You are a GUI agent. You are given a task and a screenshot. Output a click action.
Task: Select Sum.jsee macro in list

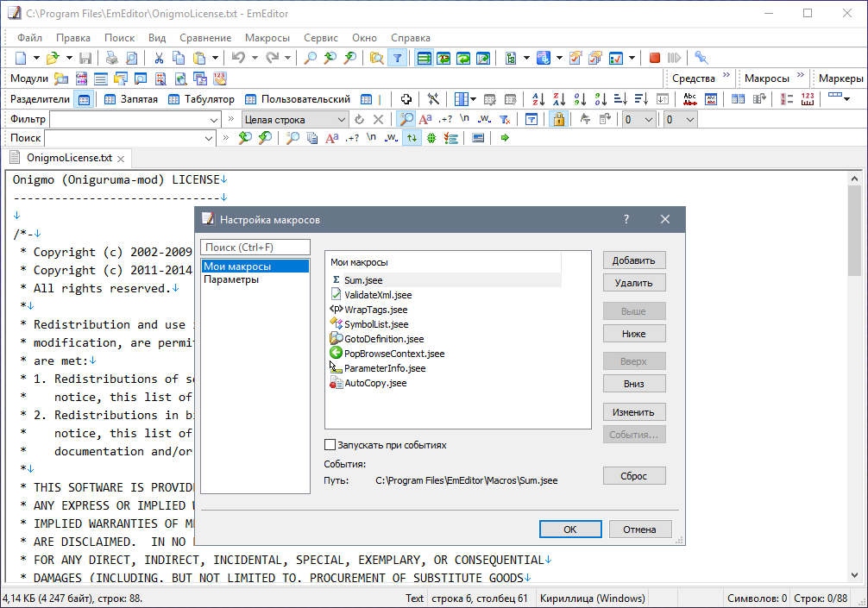pos(363,280)
